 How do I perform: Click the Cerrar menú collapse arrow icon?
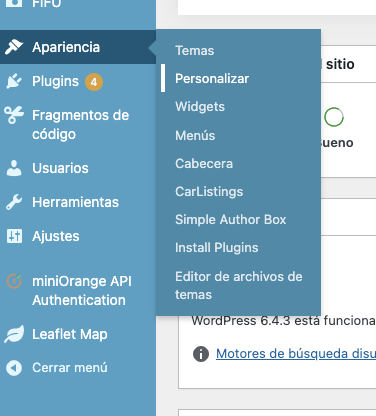(14, 368)
